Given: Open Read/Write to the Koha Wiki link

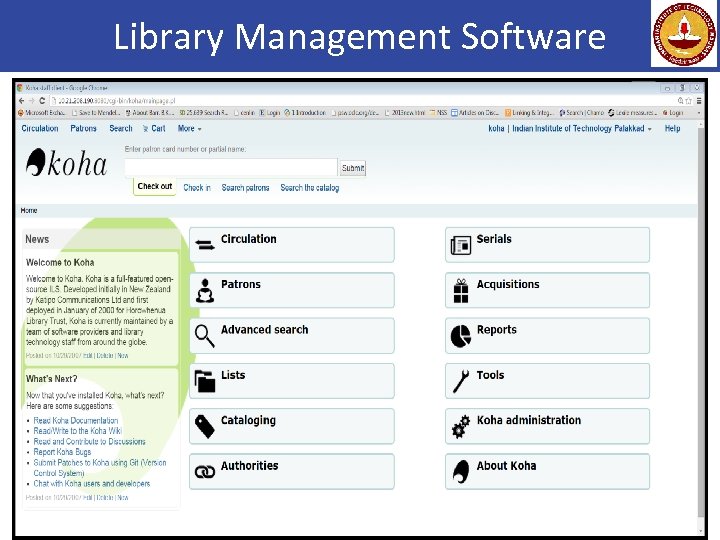Looking at the screenshot, I should [x=78, y=431].
